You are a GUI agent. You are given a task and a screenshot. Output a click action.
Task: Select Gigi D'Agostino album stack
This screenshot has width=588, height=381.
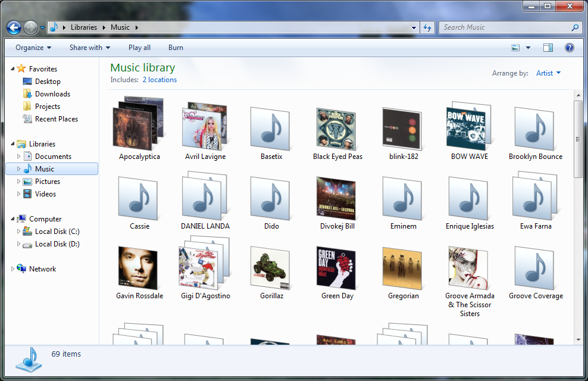[x=205, y=263]
